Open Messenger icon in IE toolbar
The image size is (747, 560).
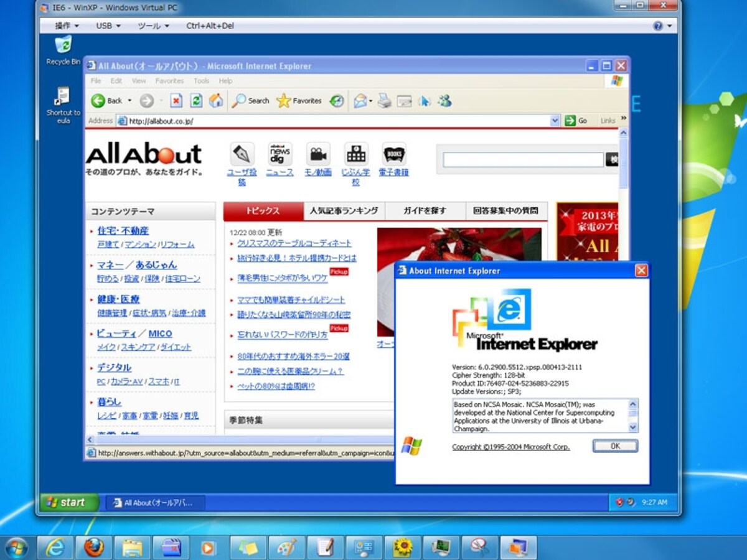click(444, 101)
